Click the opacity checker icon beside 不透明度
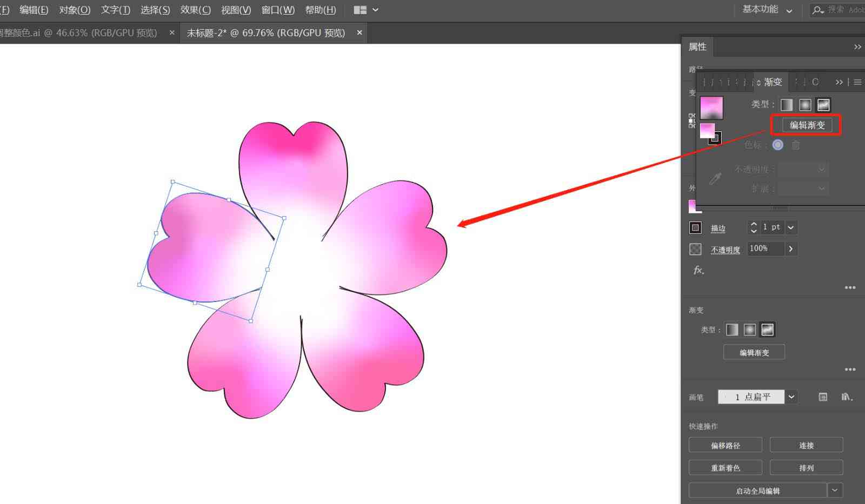The width and height of the screenshot is (865, 504). [696, 249]
